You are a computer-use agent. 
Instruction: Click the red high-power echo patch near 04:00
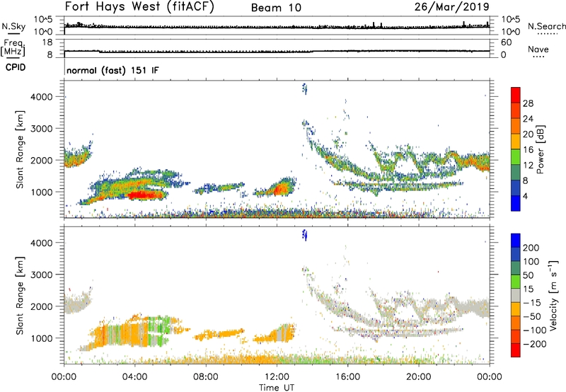146,195
